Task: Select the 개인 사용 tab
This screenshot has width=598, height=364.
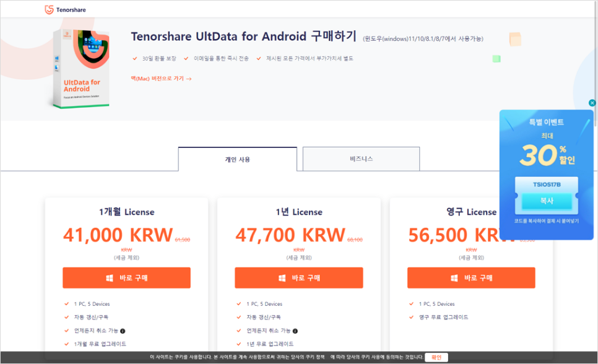Action: pos(237,159)
